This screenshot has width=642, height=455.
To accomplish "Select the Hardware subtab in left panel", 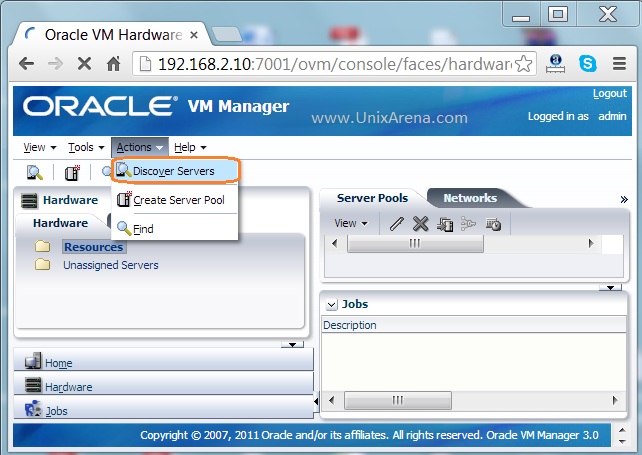I will [x=60, y=223].
